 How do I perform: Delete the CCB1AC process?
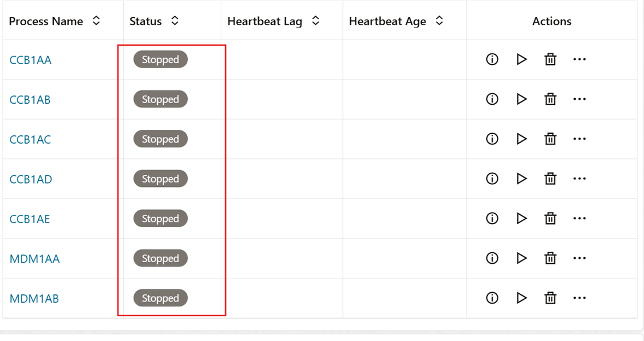click(550, 139)
